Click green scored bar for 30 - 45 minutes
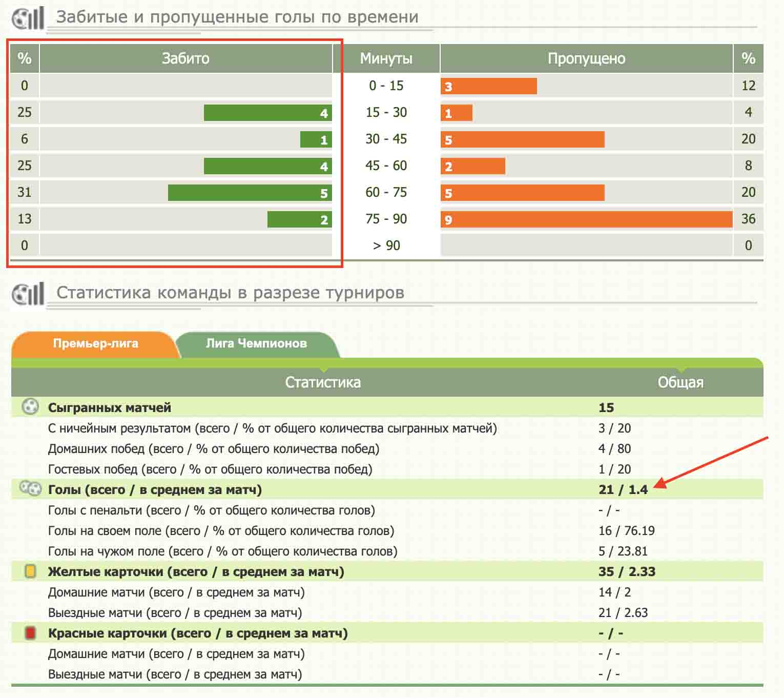 pyautogui.click(x=316, y=139)
